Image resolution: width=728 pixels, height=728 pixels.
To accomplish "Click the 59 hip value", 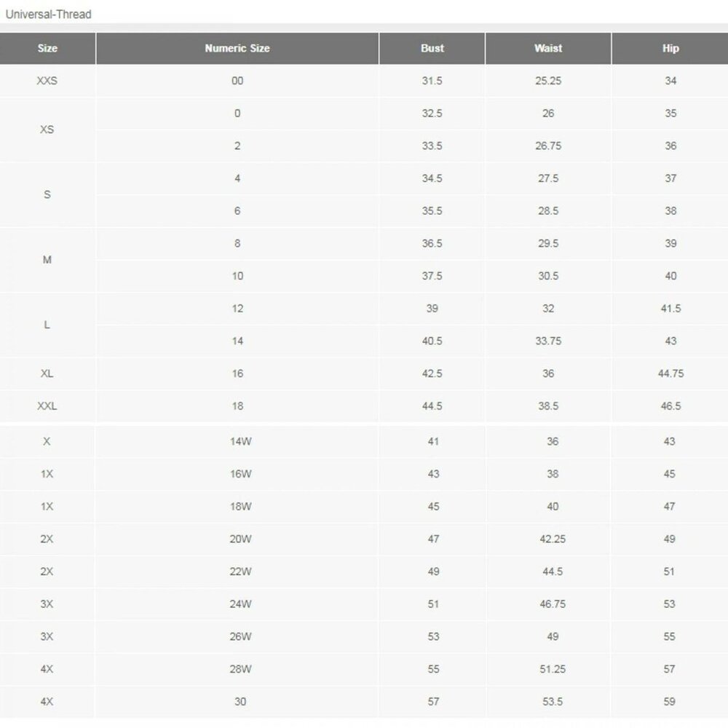I will click(x=669, y=702).
